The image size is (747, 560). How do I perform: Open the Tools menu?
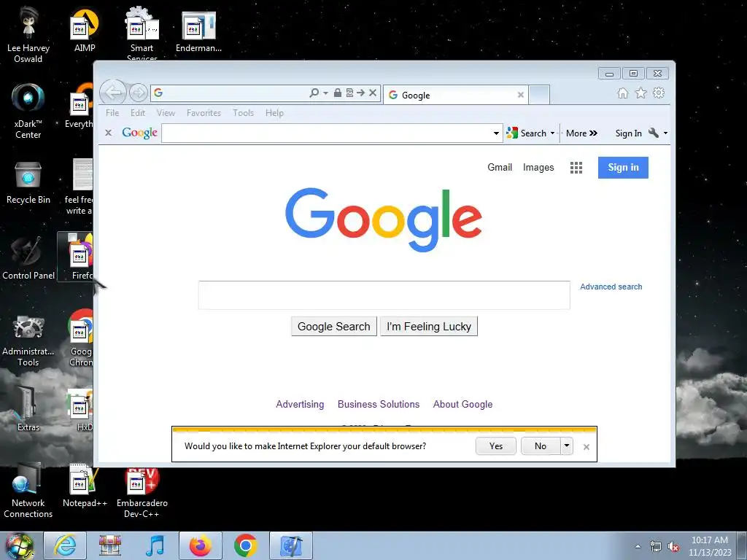point(243,113)
